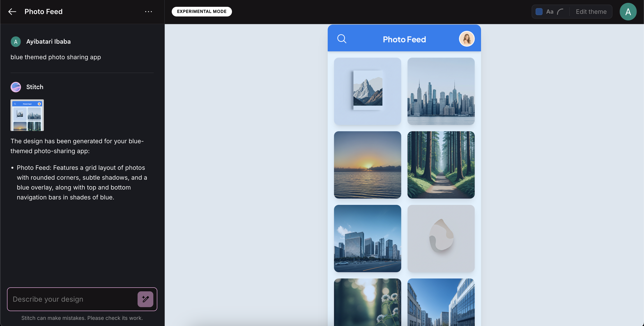Open the green account avatar top right
Screen dimensions: 644x326
pos(628,12)
